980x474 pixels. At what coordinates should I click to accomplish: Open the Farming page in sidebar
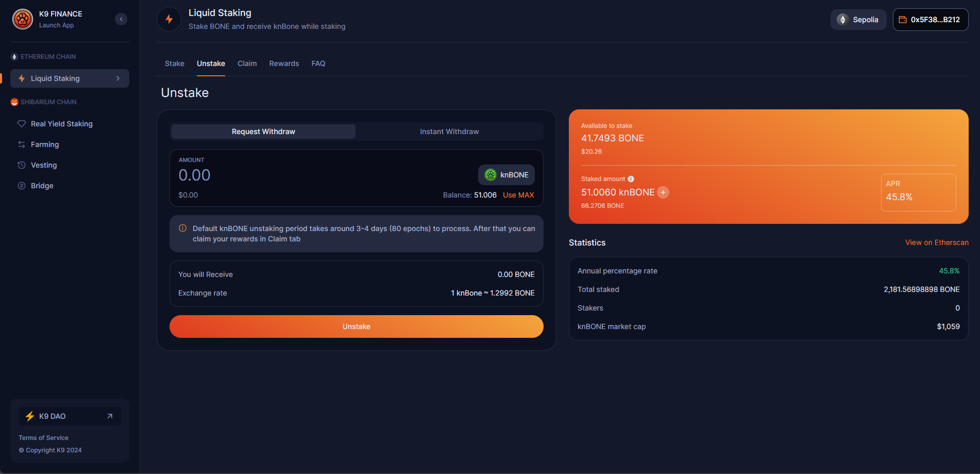(x=45, y=144)
